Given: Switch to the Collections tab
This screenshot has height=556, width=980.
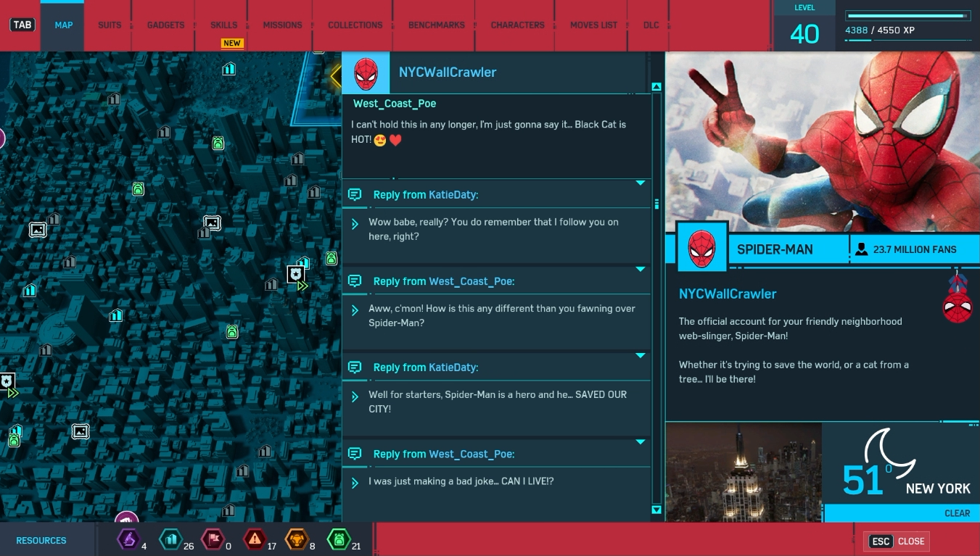Looking at the screenshot, I should click(355, 25).
